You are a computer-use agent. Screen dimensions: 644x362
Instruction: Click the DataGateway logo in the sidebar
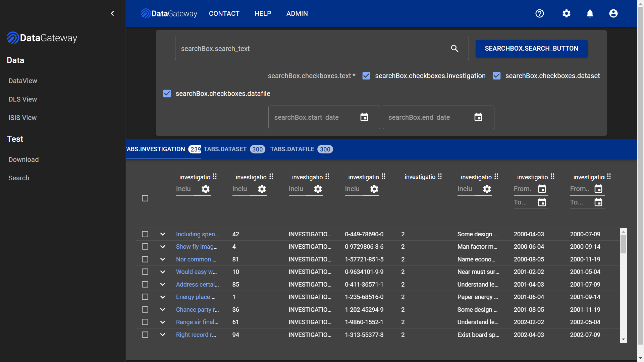42,38
